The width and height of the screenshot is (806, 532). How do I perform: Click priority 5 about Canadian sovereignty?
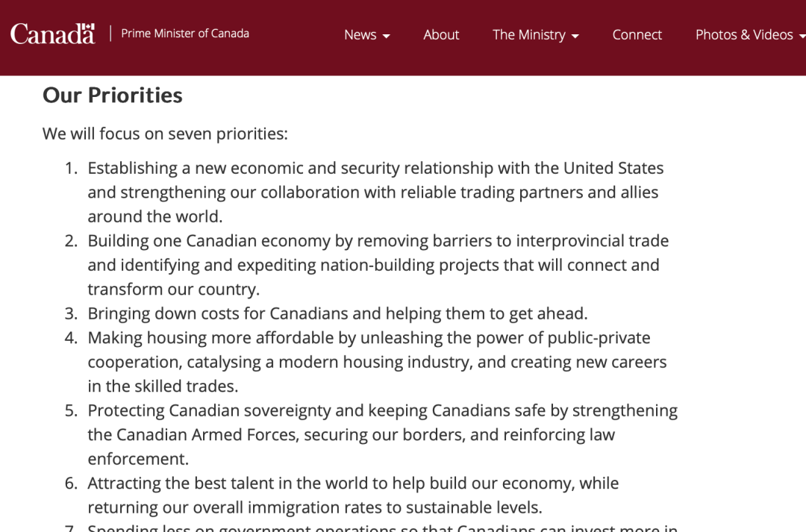point(382,434)
